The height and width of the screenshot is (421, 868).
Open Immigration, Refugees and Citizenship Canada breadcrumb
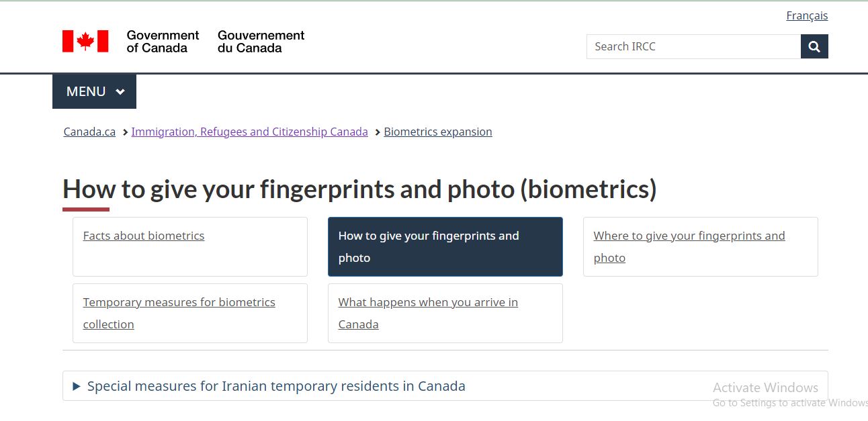coord(249,132)
